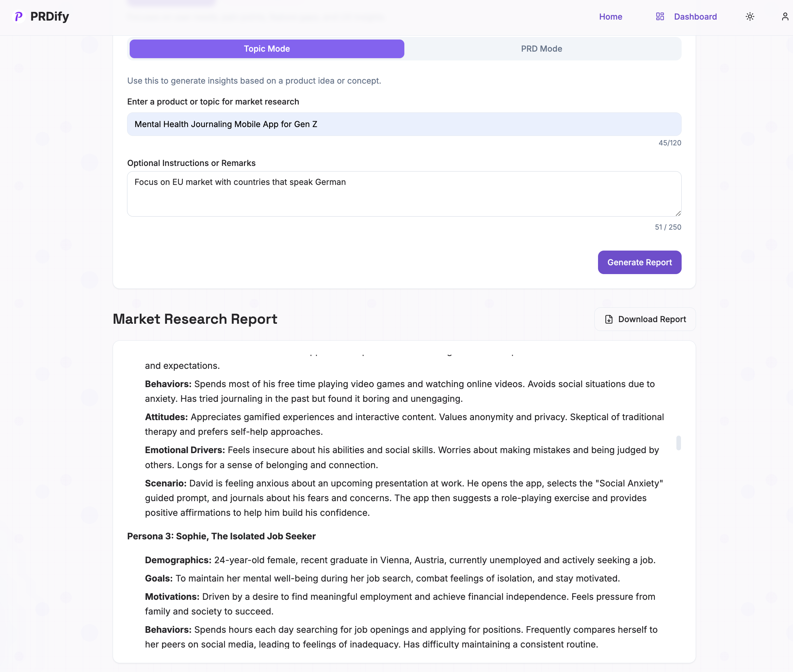
Task: Select the Optional Instructions text area
Action: tap(404, 194)
